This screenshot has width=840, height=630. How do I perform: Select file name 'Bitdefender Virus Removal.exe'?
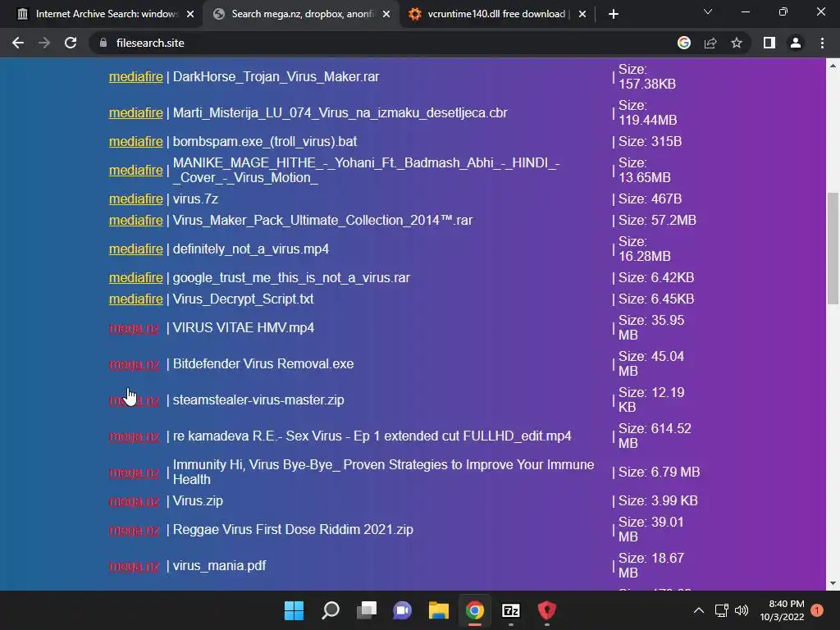(x=263, y=363)
